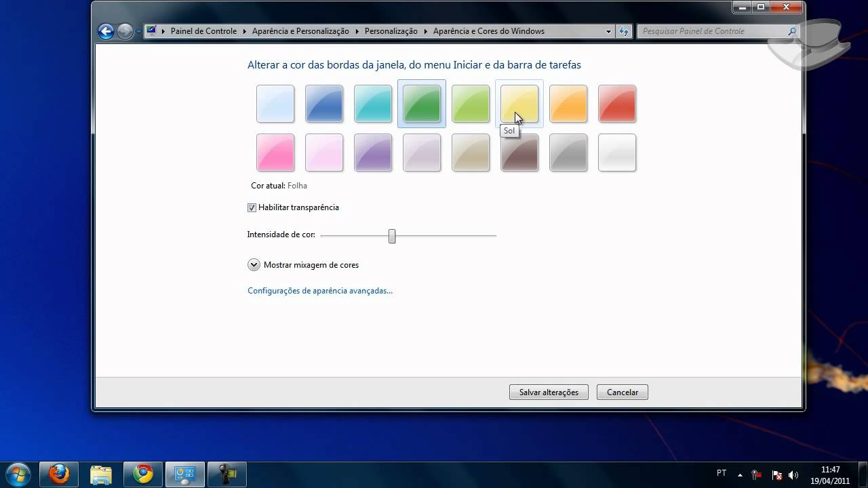
Task: Pick the white frost swatch in second row
Action: click(x=617, y=152)
